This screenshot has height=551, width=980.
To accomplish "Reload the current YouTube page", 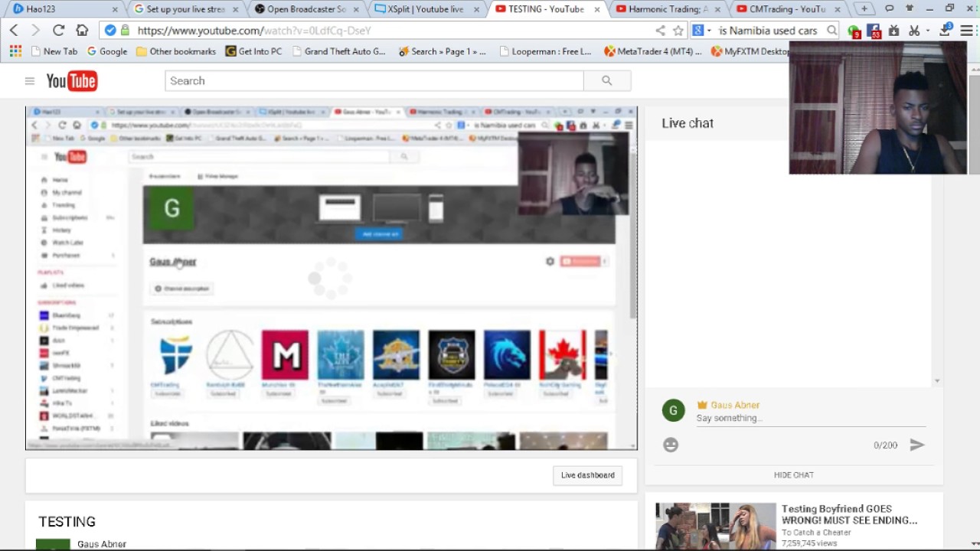I will point(58,31).
